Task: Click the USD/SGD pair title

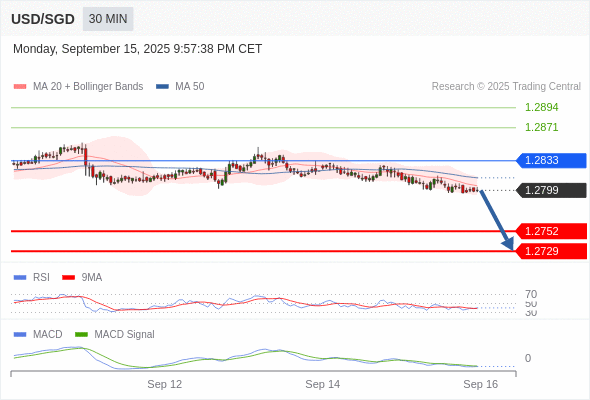Action: pyautogui.click(x=43, y=19)
